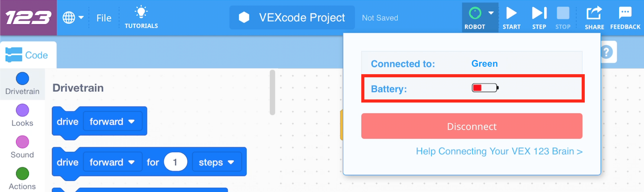Switch to the Code tab
Viewport: 644px width, 192px height.
28,55
